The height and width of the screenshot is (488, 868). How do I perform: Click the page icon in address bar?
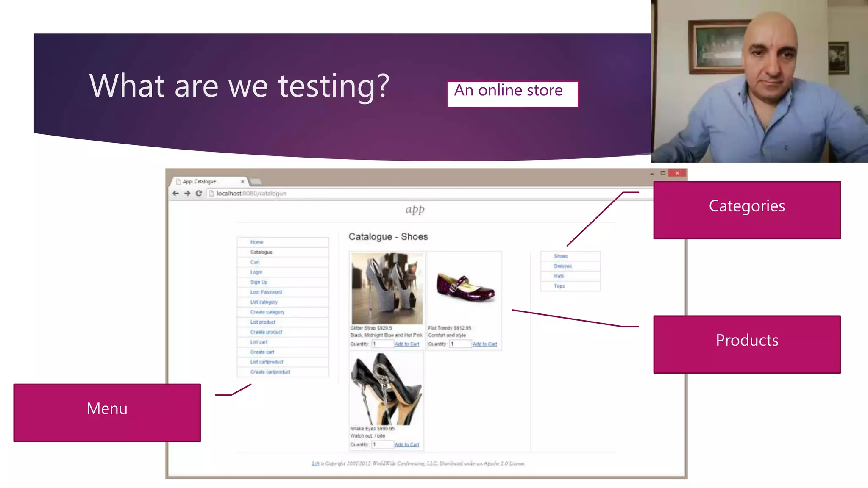(211, 193)
